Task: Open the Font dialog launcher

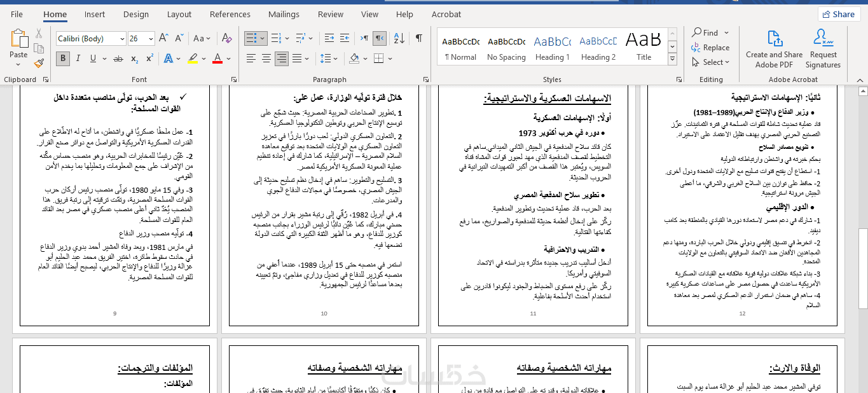Action: point(234,79)
